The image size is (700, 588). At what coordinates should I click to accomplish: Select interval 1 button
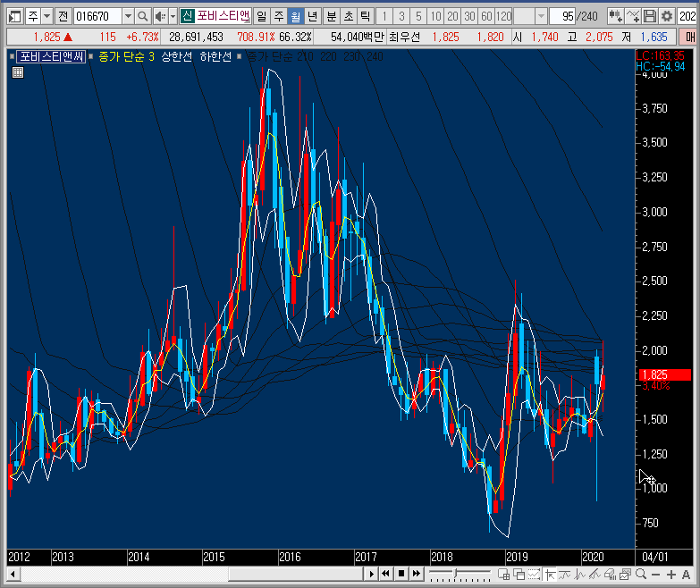coord(384,16)
